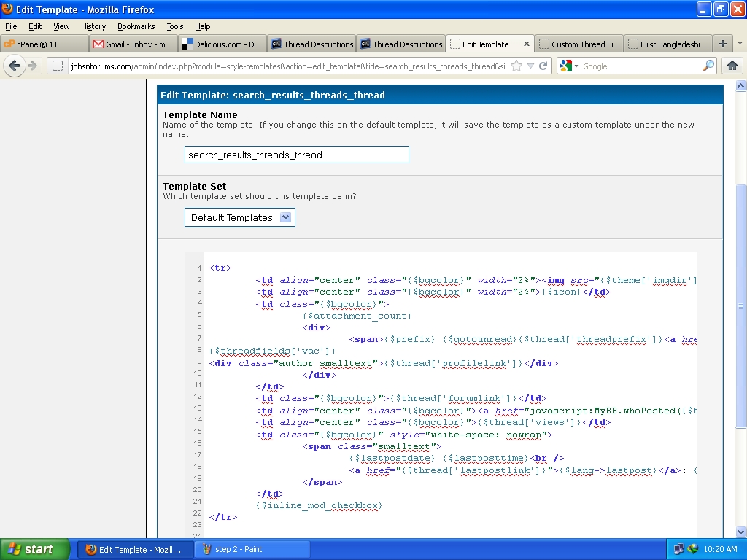Click the search magnifier icon in Google box

pyautogui.click(x=708, y=66)
